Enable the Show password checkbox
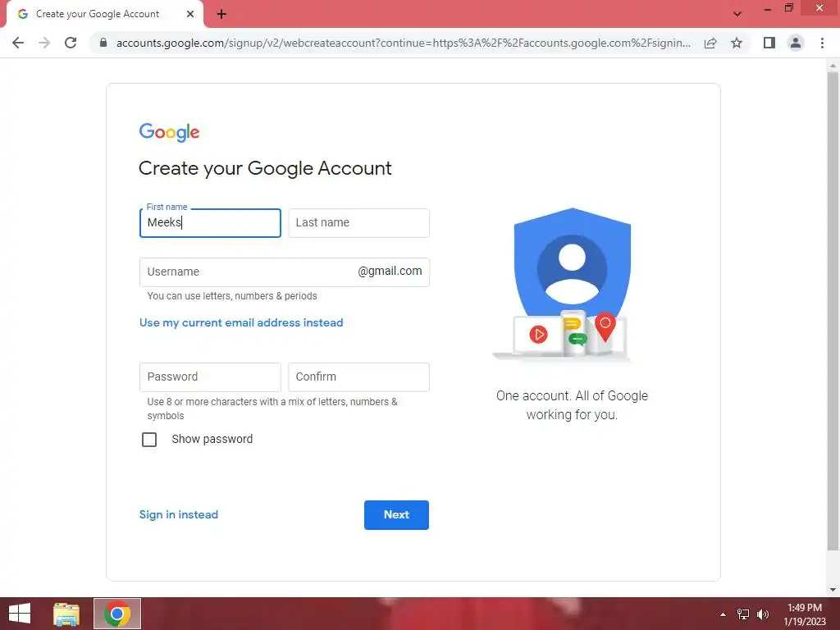The image size is (840, 630). click(x=149, y=440)
